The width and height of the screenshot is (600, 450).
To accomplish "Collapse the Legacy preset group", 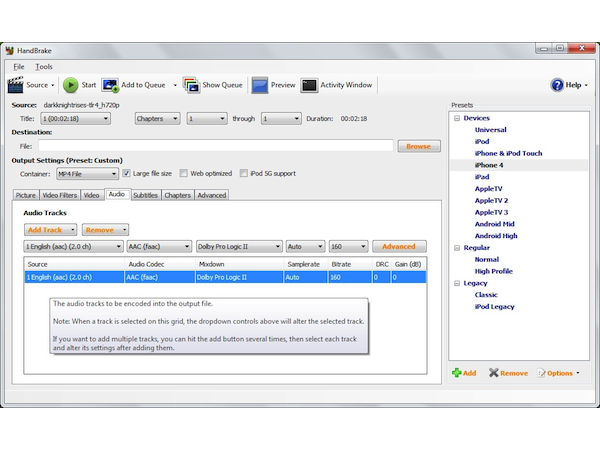I will tap(457, 283).
